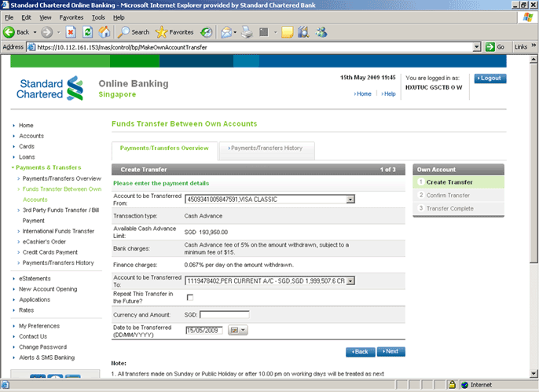This screenshot has width=539, height=392.
Task: Open the Mail icon dropdown arrow
Action: point(235,32)
